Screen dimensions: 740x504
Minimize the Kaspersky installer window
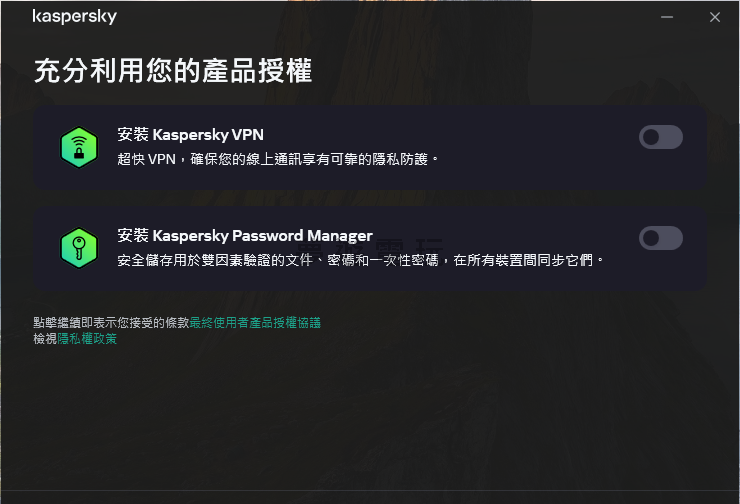[x=667, y=17]
